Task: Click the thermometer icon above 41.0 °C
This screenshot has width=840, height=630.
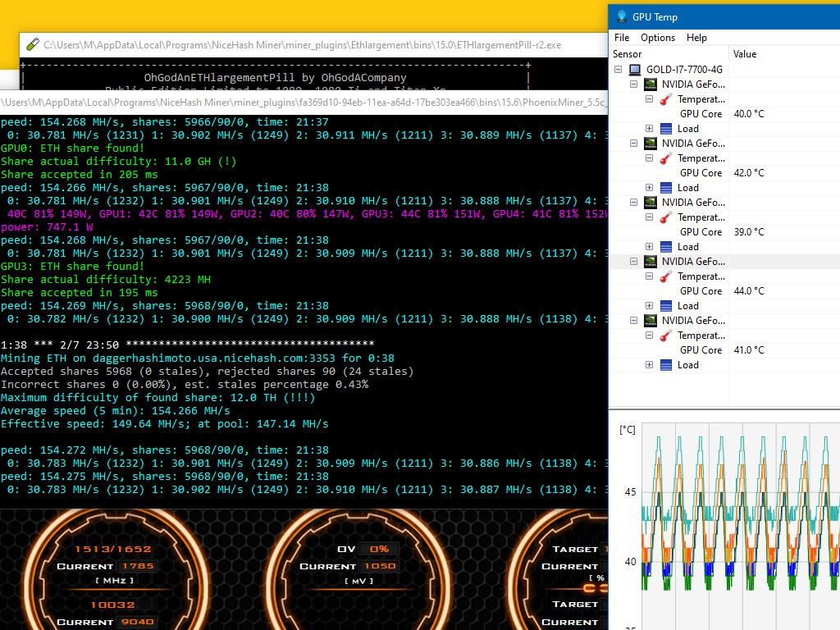Action: point(666,335)
